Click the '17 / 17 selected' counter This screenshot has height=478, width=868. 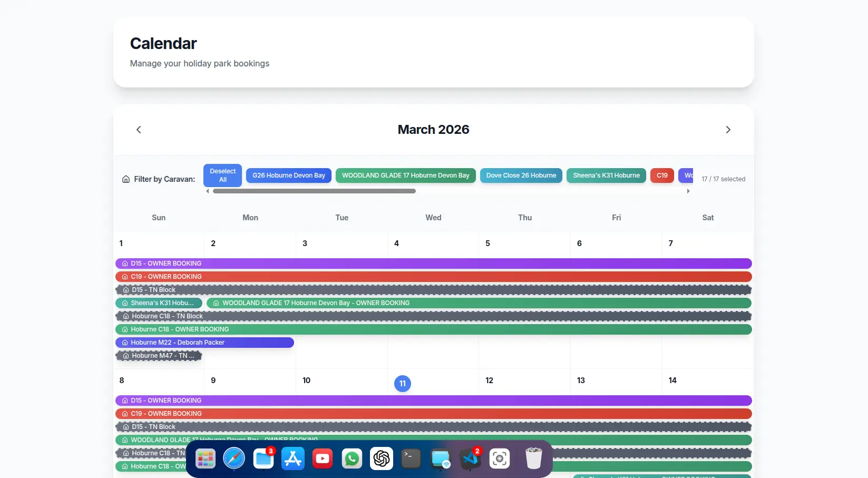click(723, 179)
